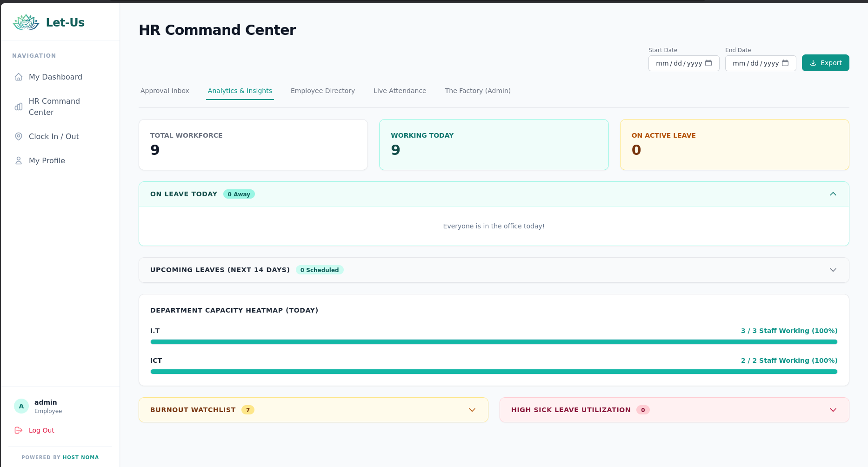Click the On Active Leave card
868x467 pixels.
click(x=734, y=145)
